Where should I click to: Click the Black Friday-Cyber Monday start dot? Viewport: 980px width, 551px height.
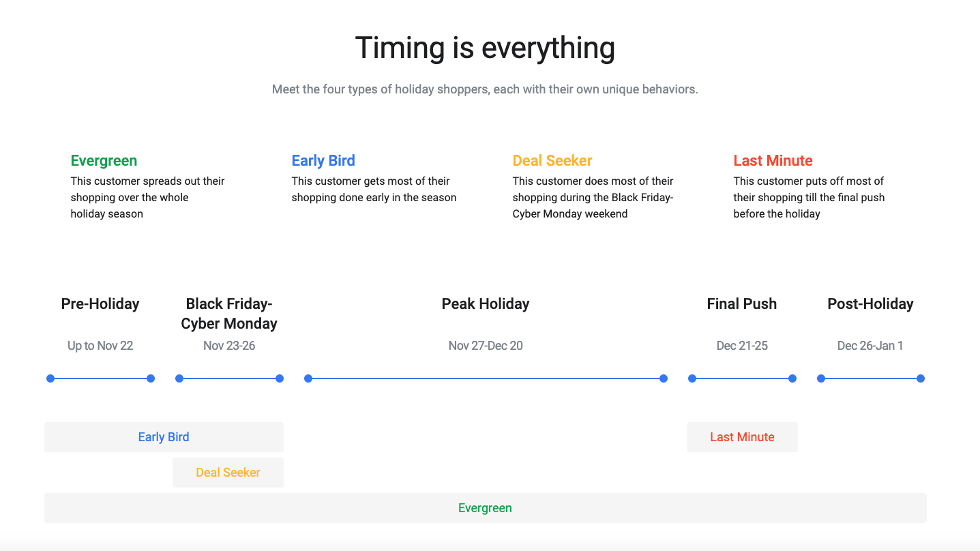[179, 378]
